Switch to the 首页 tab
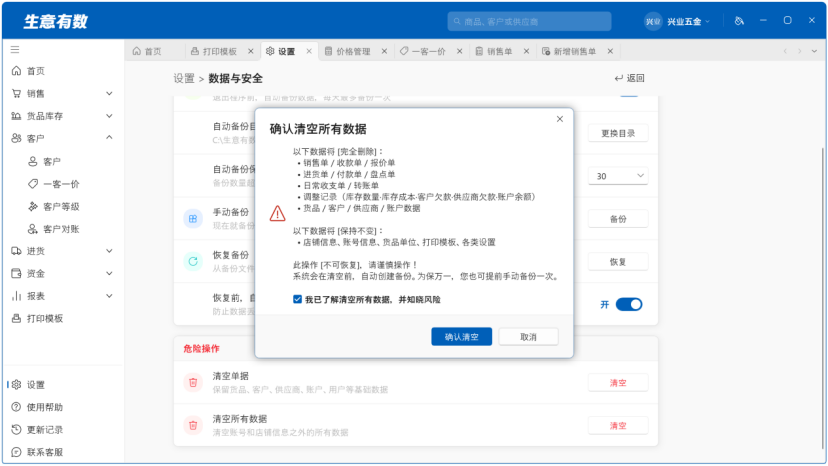 [147, 51]
